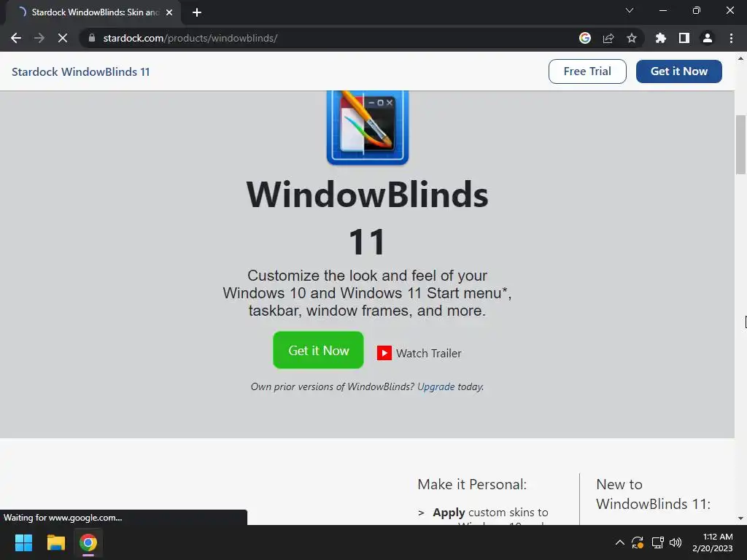Click the green Get it Now button
The width and height of the screenshot is (747, 560).
(318, 350)
